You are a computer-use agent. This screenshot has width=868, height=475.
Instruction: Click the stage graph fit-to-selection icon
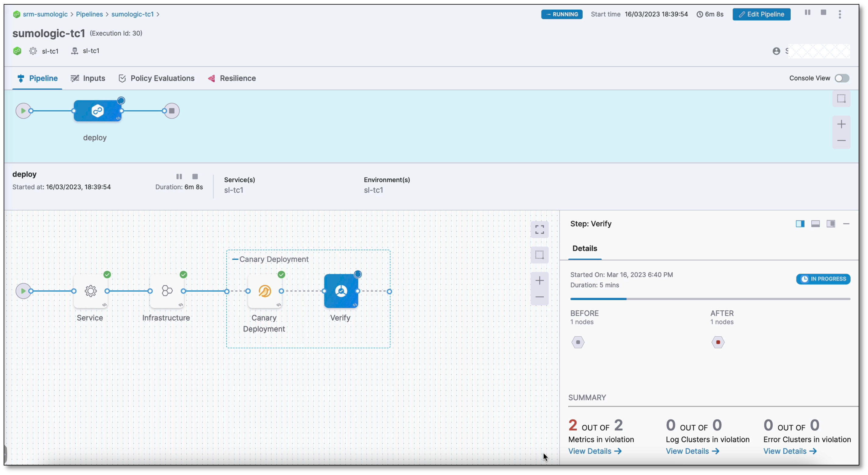point(842,98)
